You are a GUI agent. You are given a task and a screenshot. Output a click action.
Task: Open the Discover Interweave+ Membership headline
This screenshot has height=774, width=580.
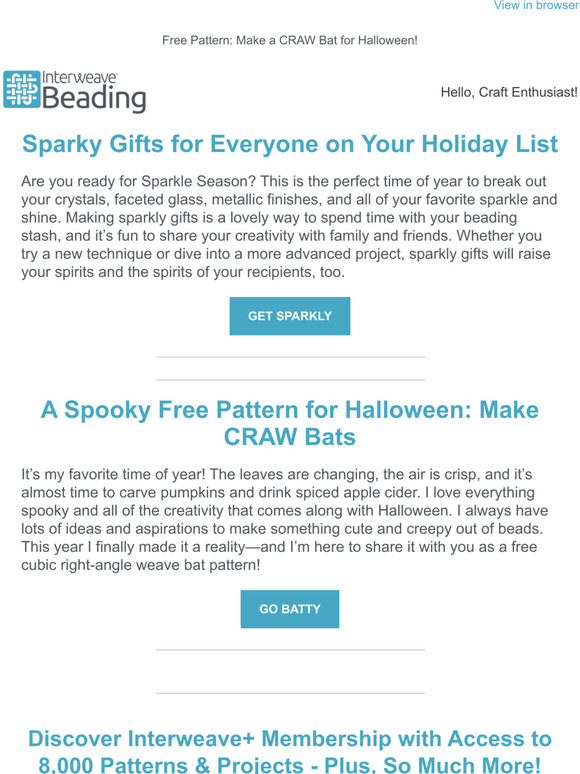[290, 750]
